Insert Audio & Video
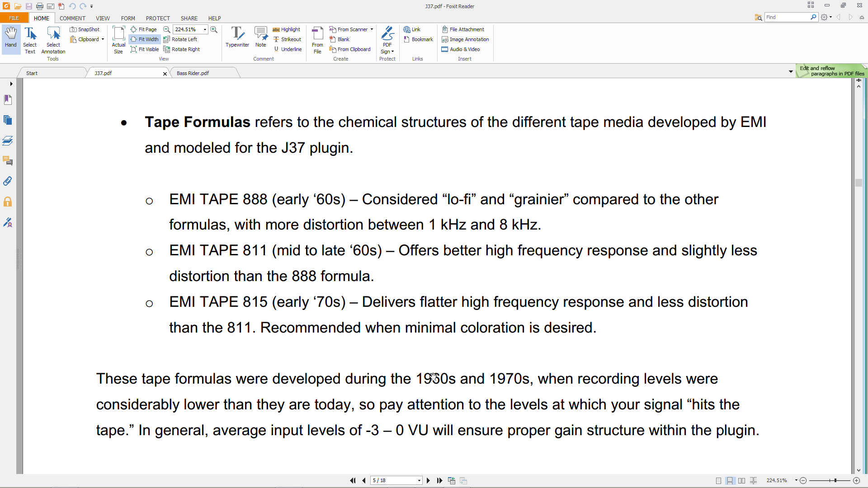868x488 pixels. (x=461, y=49)
